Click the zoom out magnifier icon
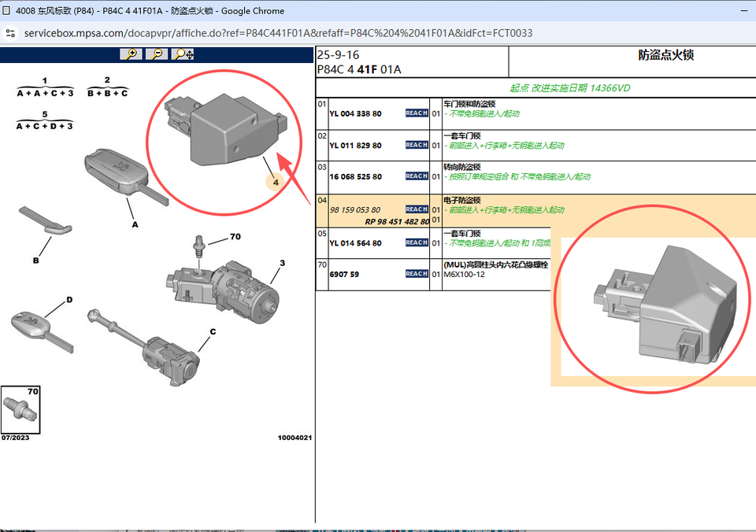The image size is (756, 532). [157, 54]
